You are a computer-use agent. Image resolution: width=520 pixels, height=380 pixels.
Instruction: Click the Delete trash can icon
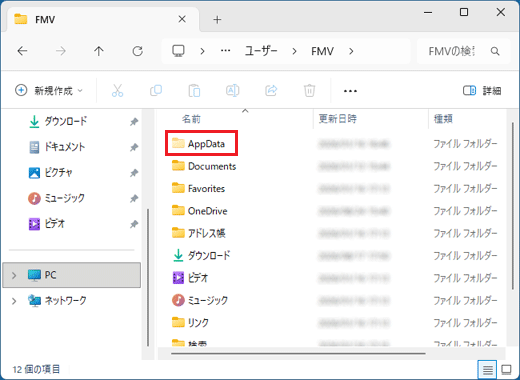(309, 91)
